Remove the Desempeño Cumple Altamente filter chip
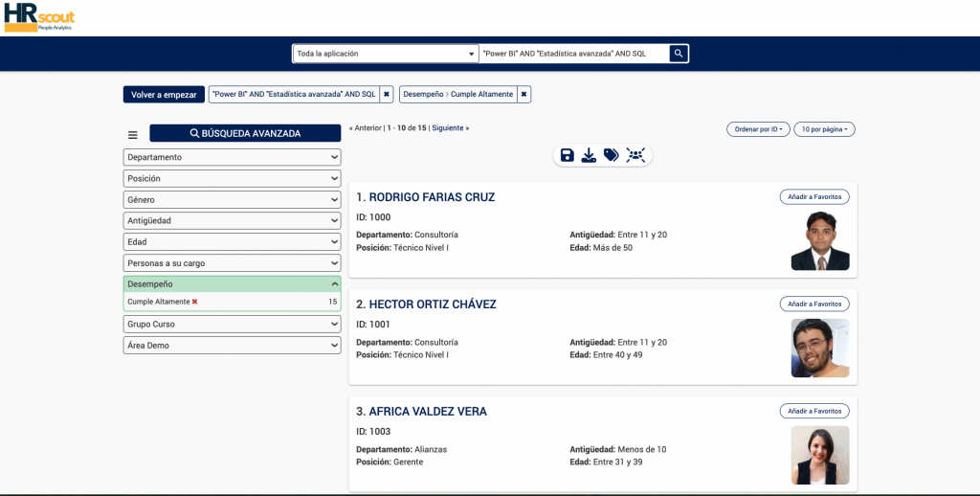 point(523,94)
